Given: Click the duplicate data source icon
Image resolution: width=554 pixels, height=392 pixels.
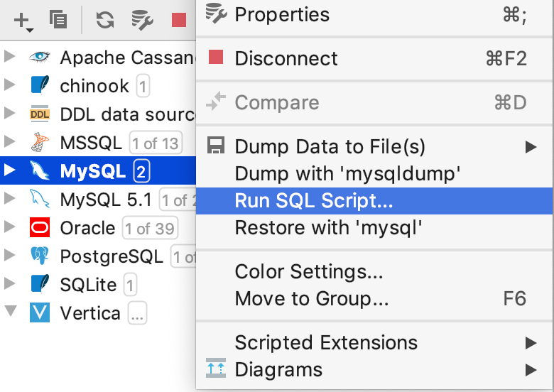Looking at the screenshot, I should pos(58,20).
